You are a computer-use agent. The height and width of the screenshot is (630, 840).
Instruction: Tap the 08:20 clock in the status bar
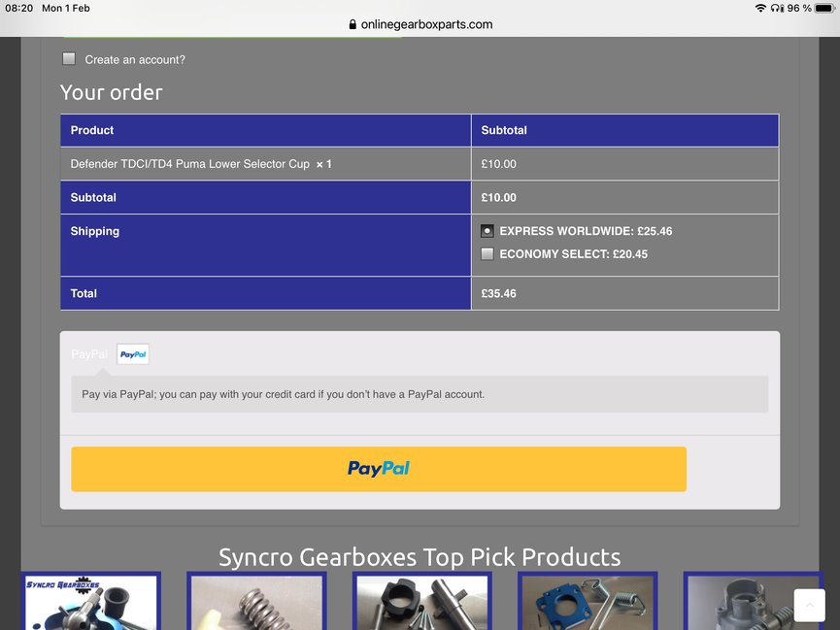(x=19, y=8)
